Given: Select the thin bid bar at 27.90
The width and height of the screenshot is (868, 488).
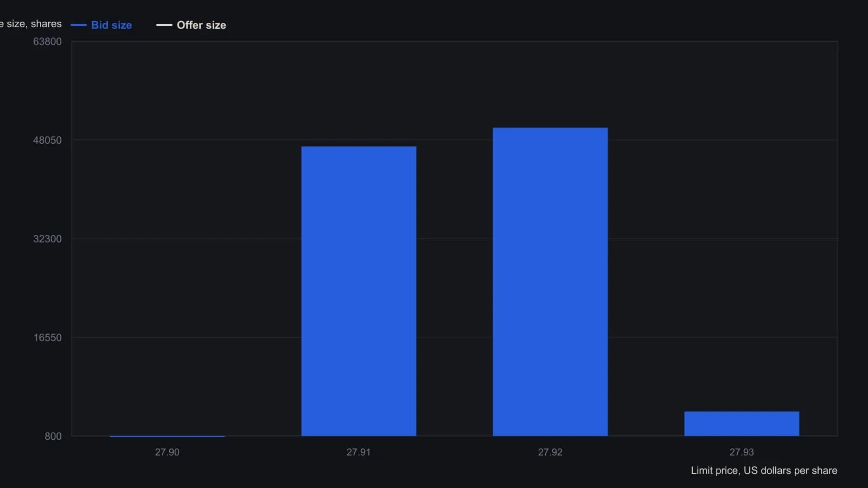Looking at the screenshot, I should tap(167, 436).
